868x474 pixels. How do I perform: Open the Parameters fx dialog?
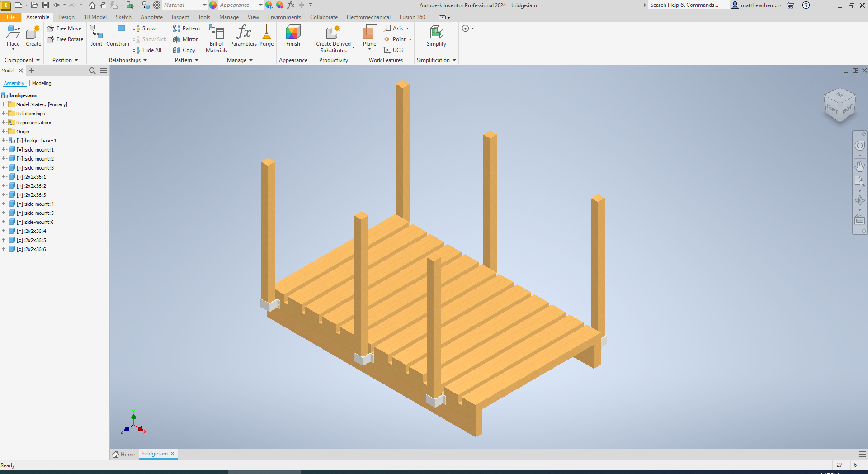[243, 36]
